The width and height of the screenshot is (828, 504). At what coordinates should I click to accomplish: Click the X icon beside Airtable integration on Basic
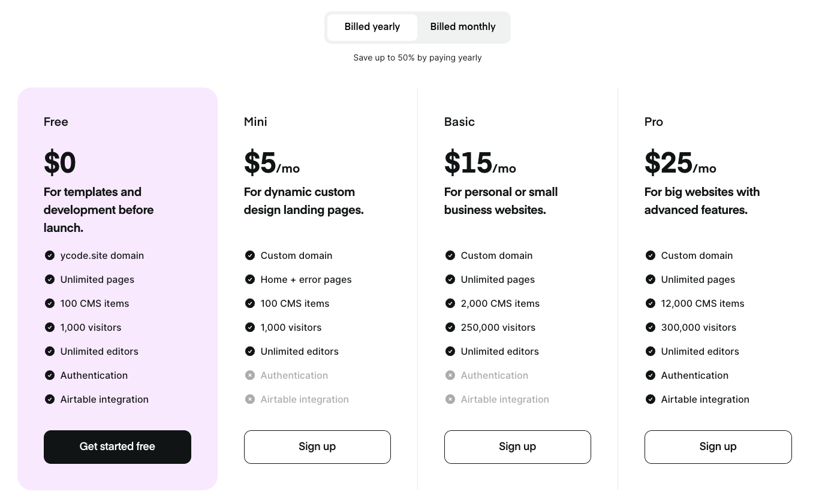pos(450,399)
